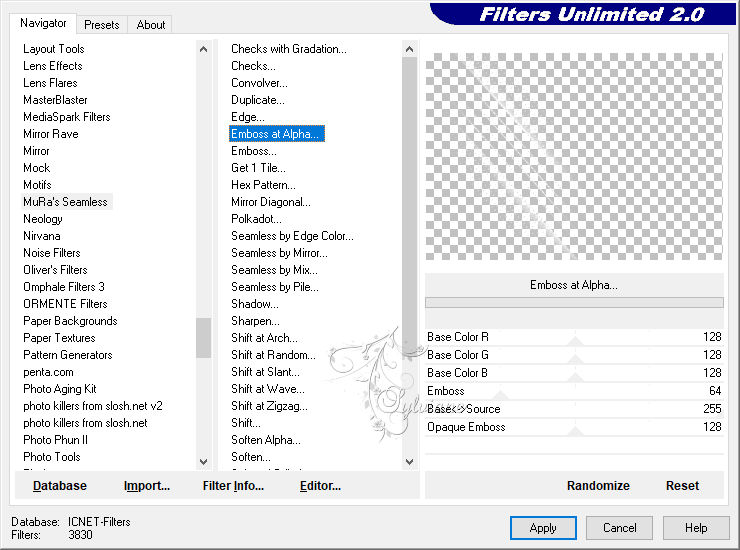
Task: Switch to the Presets tab
Action: pyautogui.click(x=101, y=25)
